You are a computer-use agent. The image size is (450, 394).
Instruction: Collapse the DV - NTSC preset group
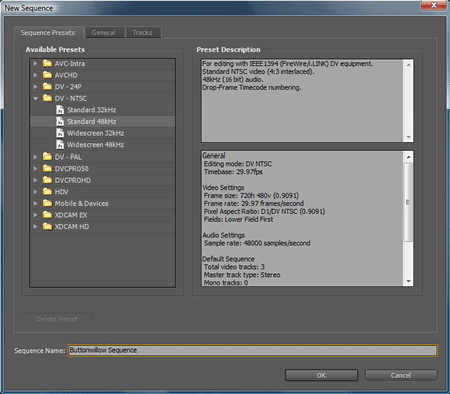tap(35, 98)
